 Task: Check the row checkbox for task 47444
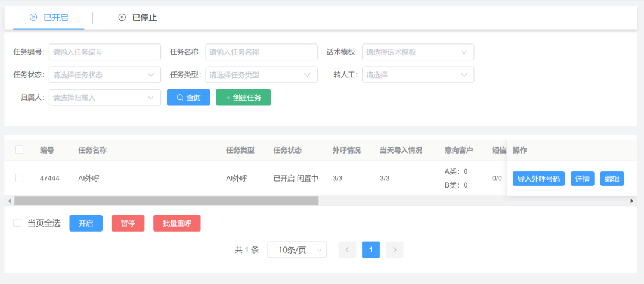coord(19,178)
